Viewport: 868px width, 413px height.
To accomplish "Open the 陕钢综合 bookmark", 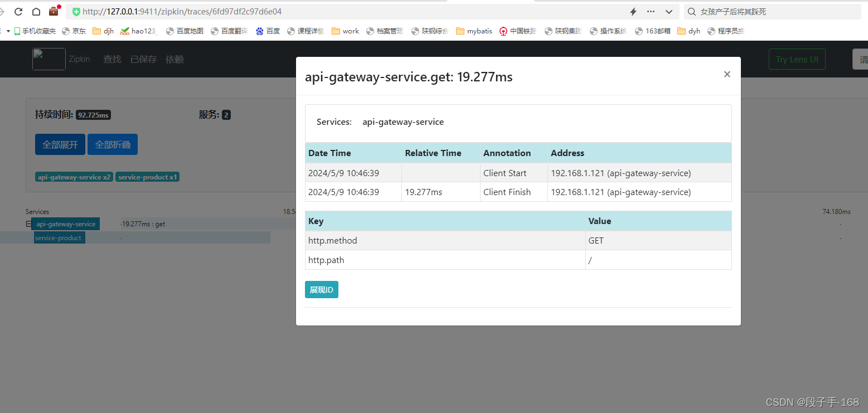I will (430, 31).
